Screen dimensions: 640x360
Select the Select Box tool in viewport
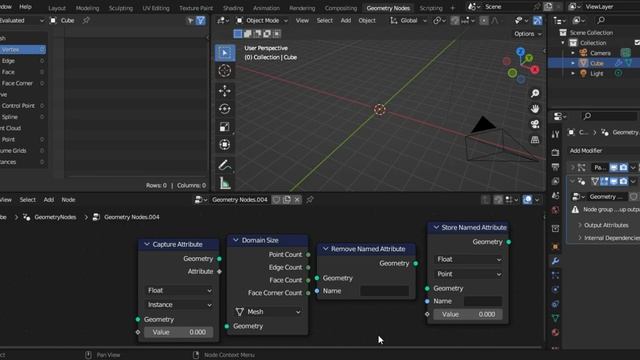(x=224, y=53)
